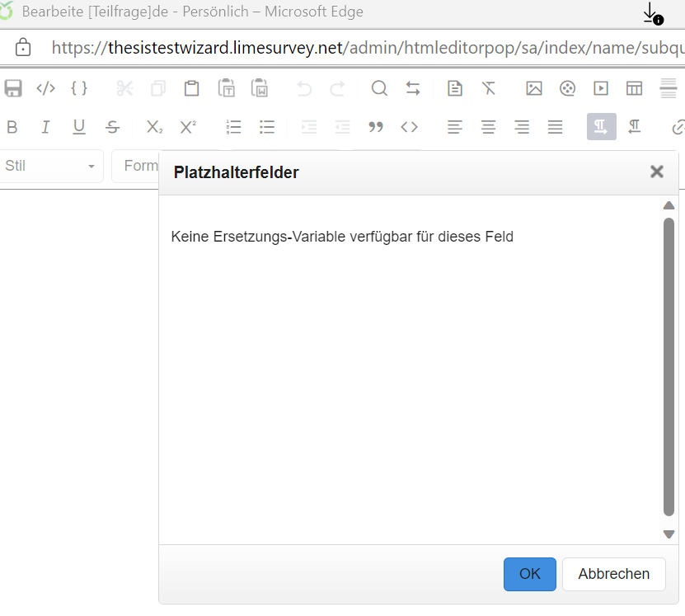Image resolution: width=685 pixels, height=616 pixels.
Task: Click Paste from Word icon
Action: [260, 89]
